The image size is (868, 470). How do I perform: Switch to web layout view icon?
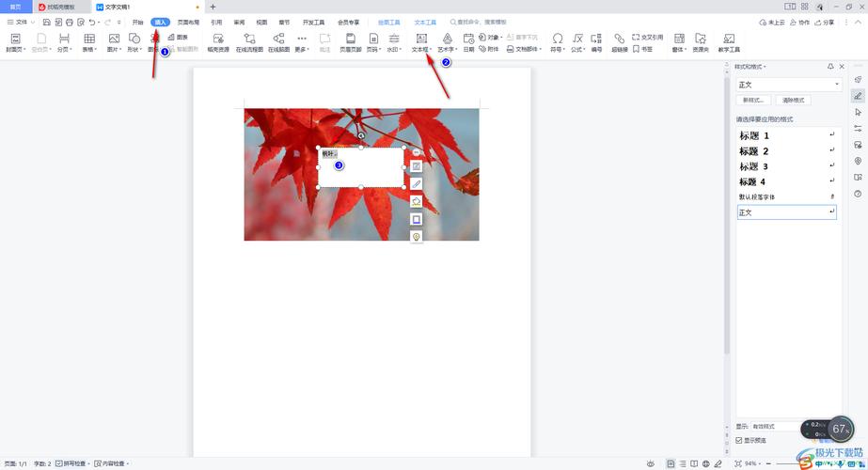tap(706, 464)
